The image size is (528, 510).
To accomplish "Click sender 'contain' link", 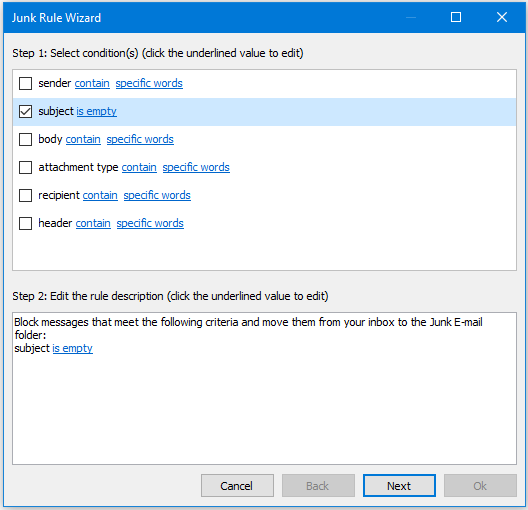I will tap(92, 83).
